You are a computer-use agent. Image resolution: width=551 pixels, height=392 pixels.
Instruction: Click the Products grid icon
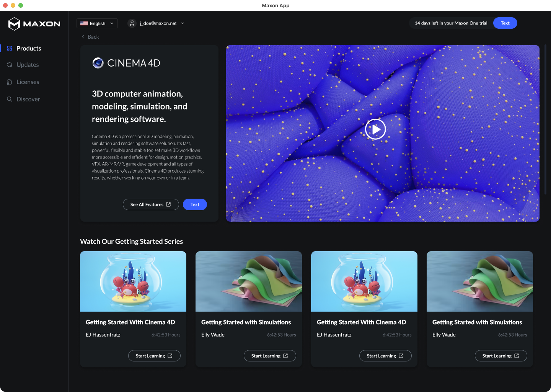point(10,48)
